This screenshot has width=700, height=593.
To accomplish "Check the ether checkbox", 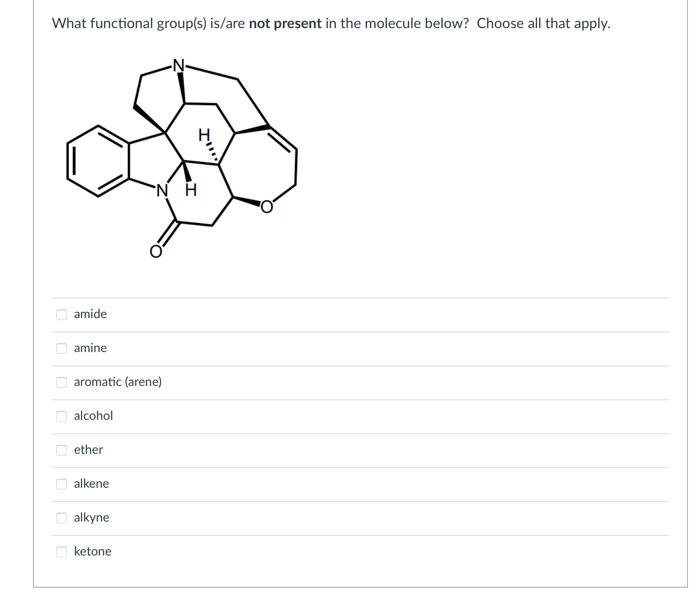I will tap(62, 451).
